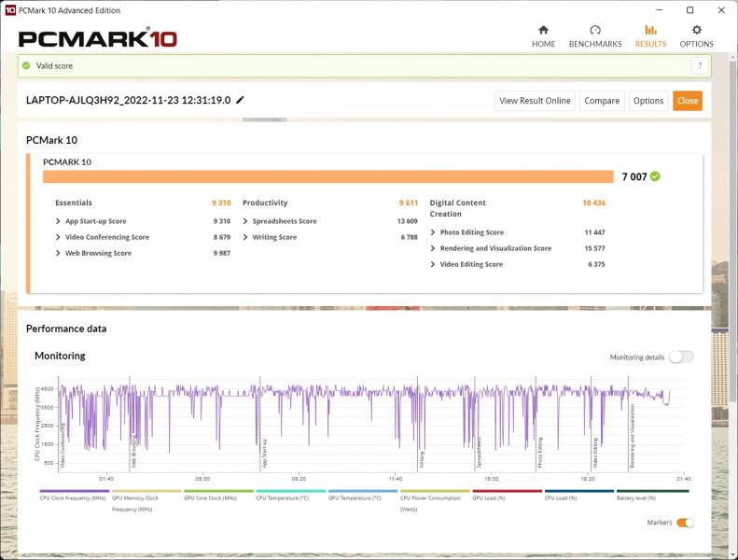
Task: Select Battery level legend swatch
Action: pos(652,491)
